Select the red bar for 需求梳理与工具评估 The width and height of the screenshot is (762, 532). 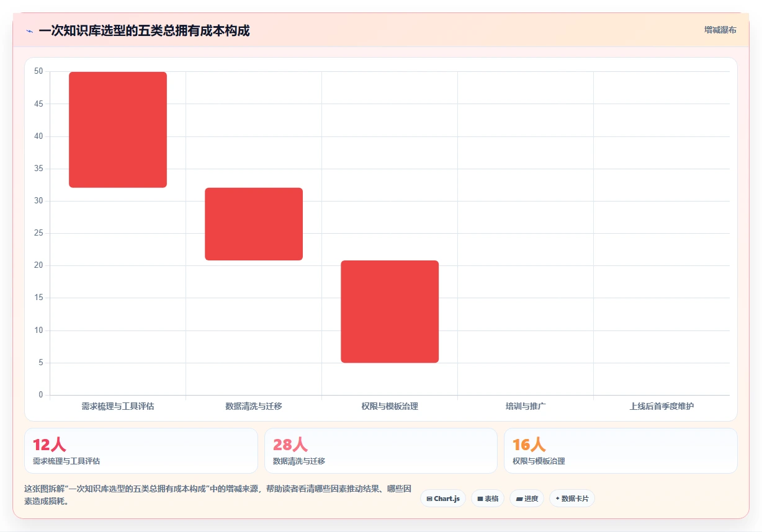coord(118,130)
